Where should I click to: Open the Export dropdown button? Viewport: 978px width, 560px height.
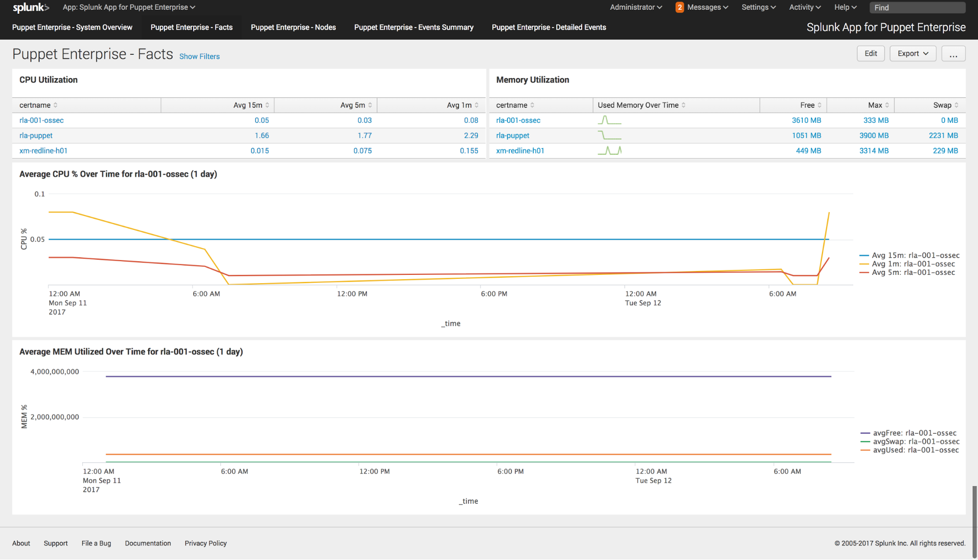(x=912, y=53)
